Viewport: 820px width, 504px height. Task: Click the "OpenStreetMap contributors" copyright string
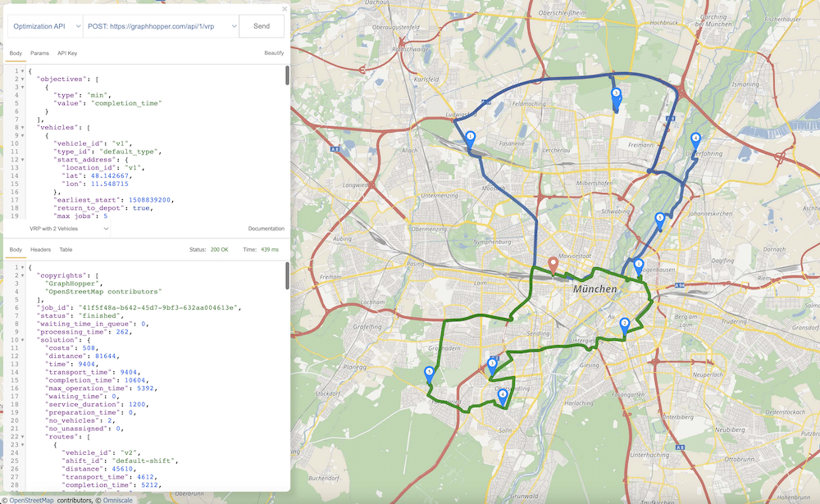click(x=103, y=292)
